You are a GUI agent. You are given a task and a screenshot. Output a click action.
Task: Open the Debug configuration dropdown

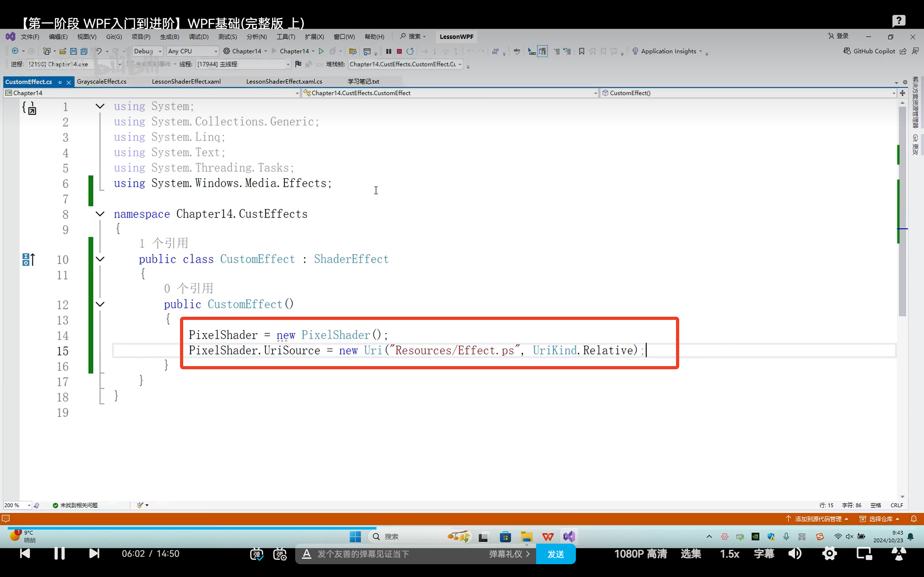coord(147,51)
